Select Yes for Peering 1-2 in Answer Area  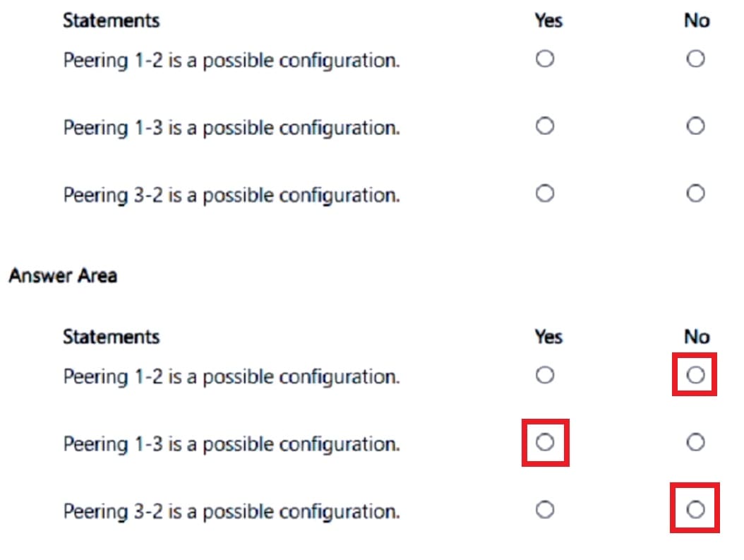click(544, 375)
